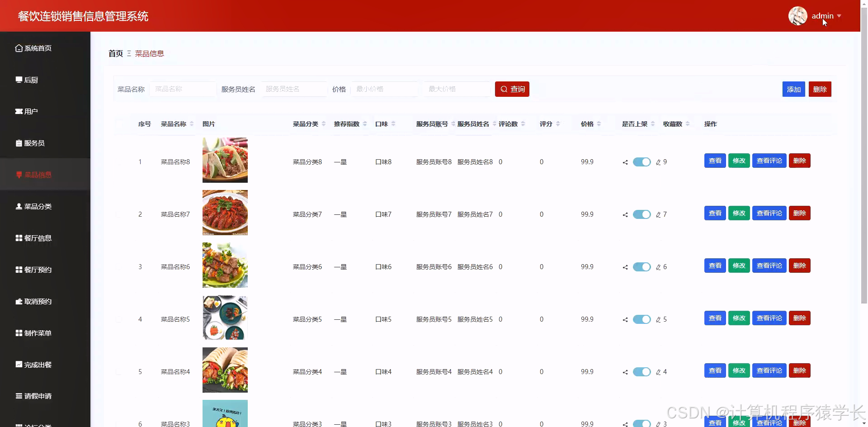Click the 菜品分类 person icon in sidebar
868x427 pixels.
[19, 206]
